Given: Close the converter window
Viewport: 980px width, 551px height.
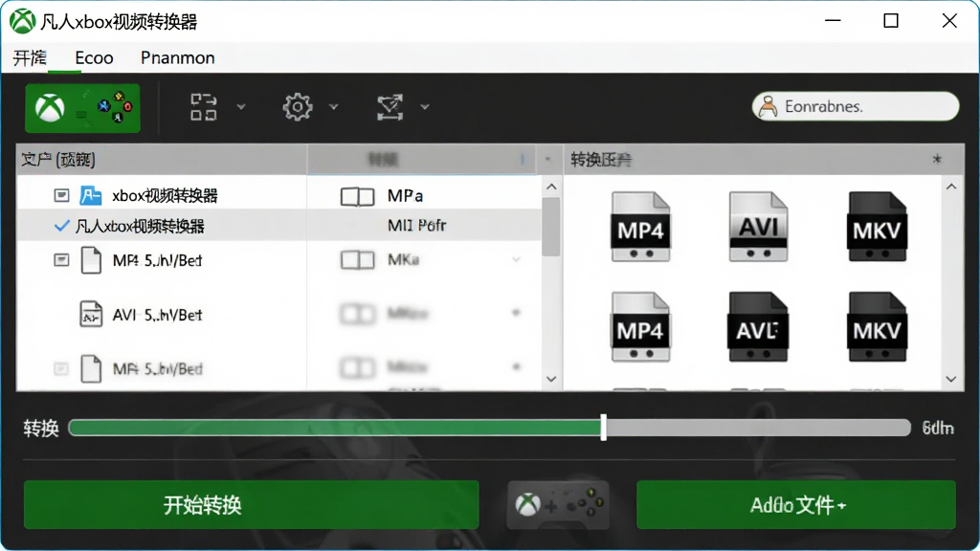Looking at the screenshot, I should click(949, 21).
